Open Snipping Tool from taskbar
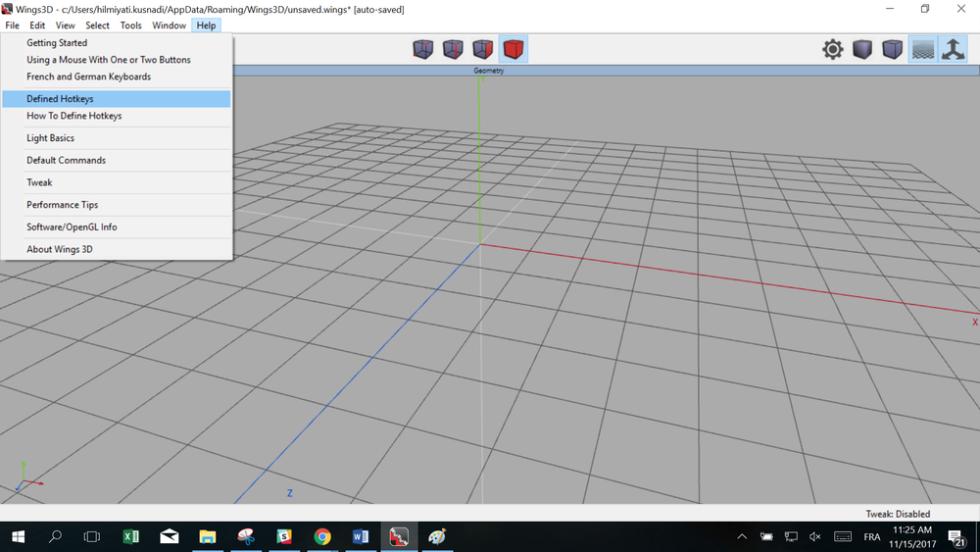The image size is (980, 552). [246, 536]
